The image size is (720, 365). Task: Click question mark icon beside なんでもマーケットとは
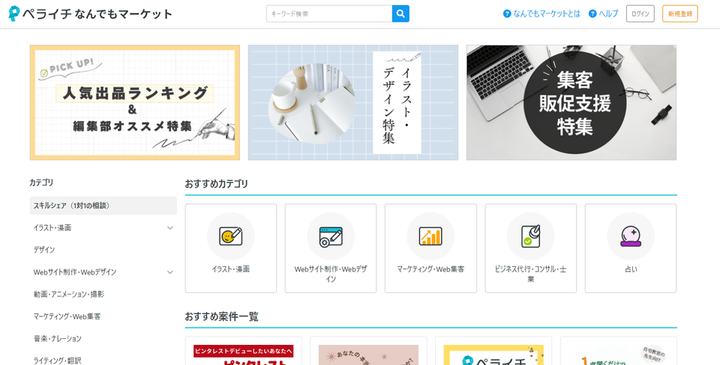(x=507, y=14)
